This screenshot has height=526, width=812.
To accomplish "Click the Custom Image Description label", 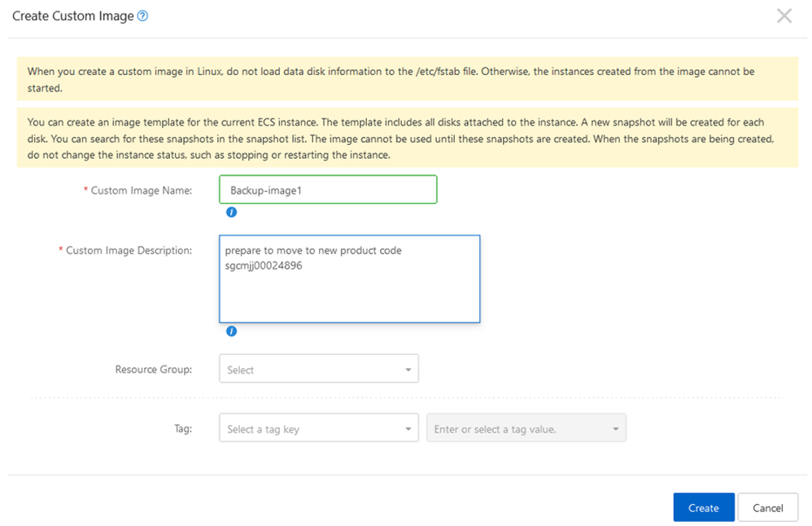I will point(129,250).
